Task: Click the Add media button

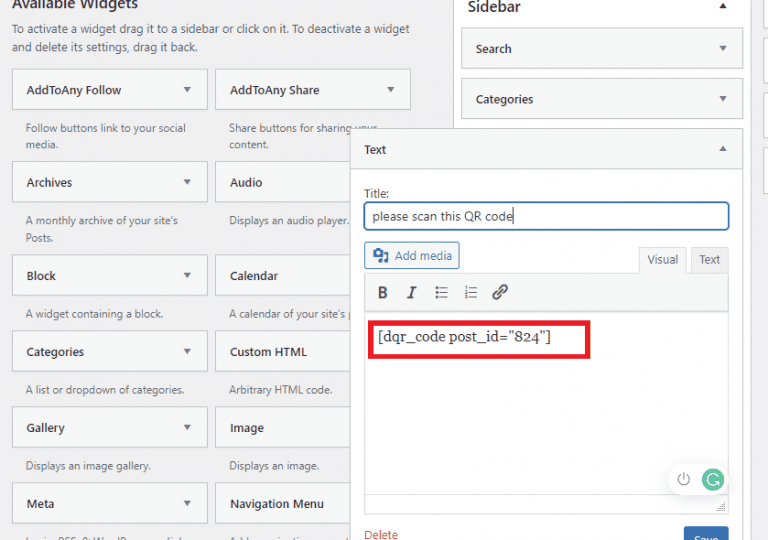Action: click(412, 256)
